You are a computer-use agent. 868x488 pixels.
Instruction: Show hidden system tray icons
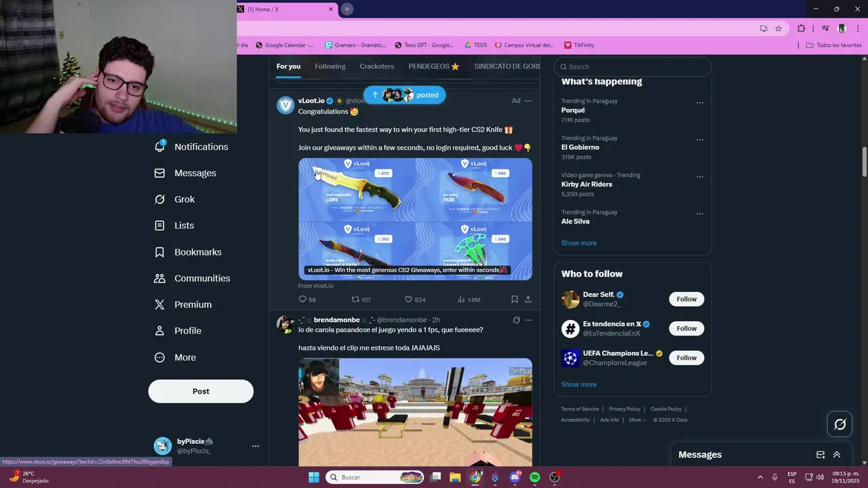tap(759, 477)
